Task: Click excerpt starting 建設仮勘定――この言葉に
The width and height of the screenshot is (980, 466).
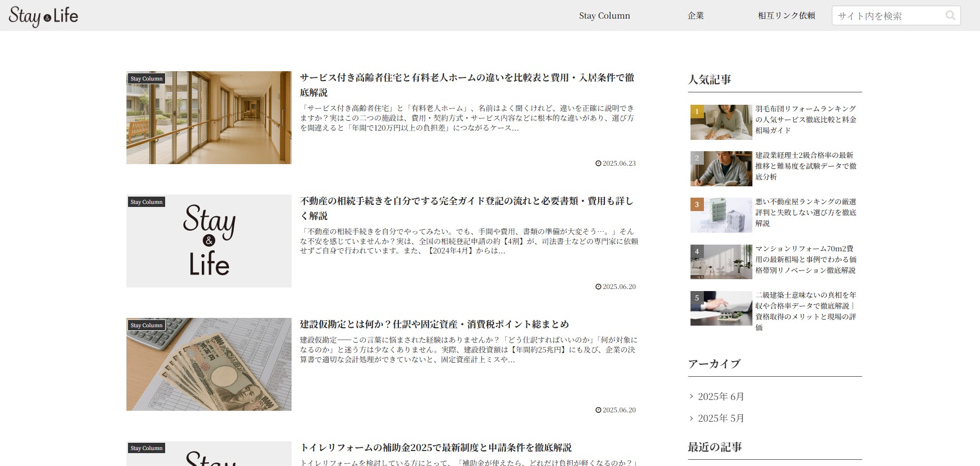Action: 469,349
